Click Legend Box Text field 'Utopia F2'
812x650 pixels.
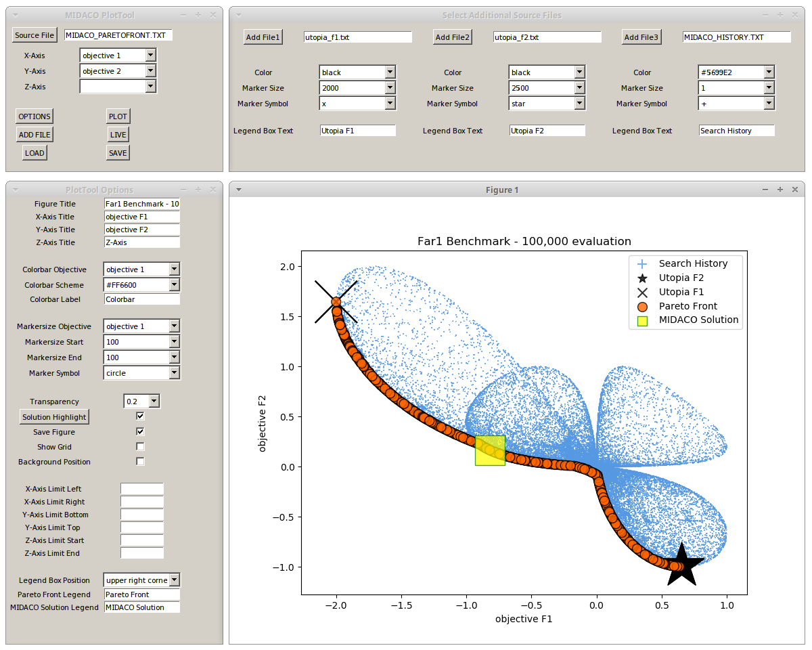tap(547, 131)
